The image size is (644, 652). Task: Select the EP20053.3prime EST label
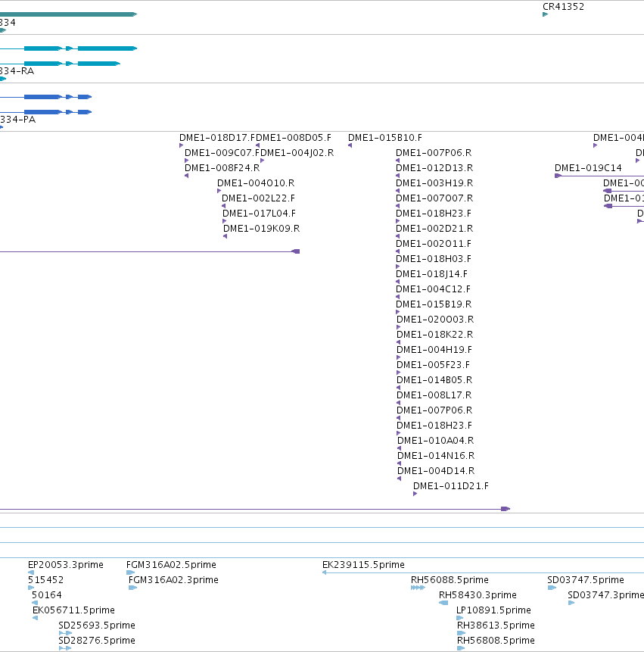pyautogui.click(x=66, y=565)
